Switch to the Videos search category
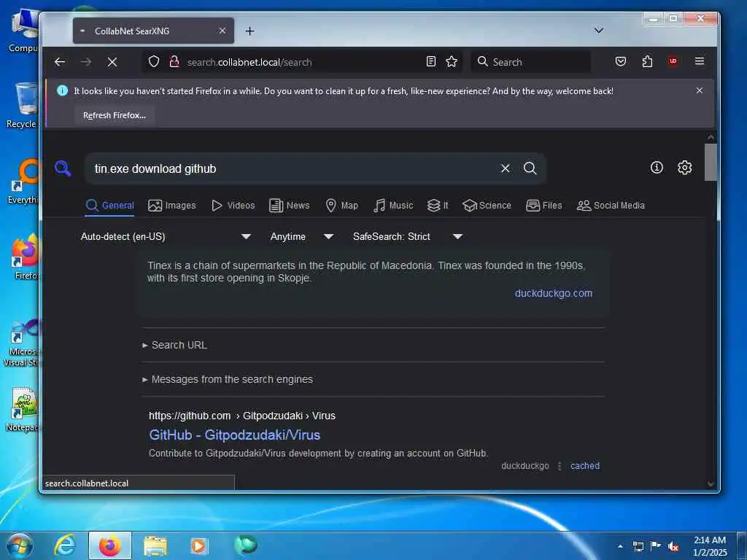This screenshot has width=747, height=560. [233, 205]
